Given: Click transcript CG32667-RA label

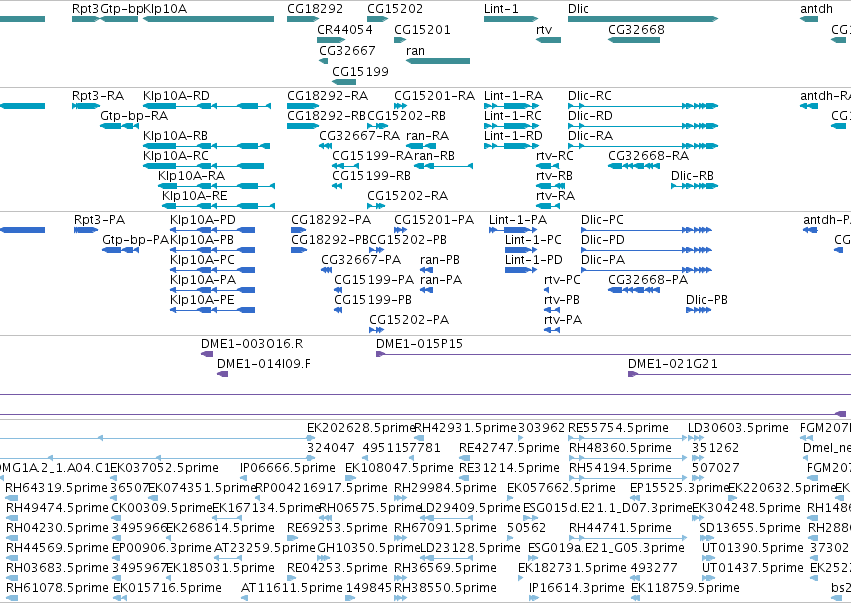Looking at the screenshot, I should 359,136.
